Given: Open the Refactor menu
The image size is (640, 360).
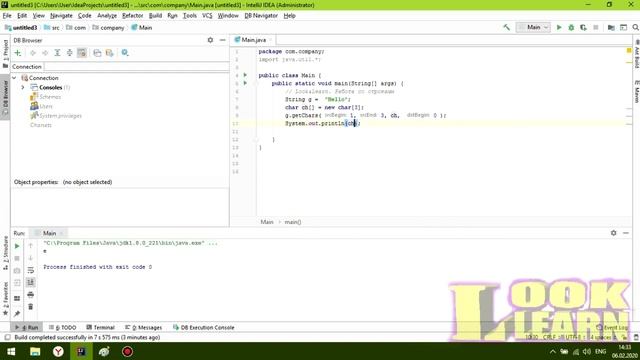Looking at the screenshot, I should point(133,16).
